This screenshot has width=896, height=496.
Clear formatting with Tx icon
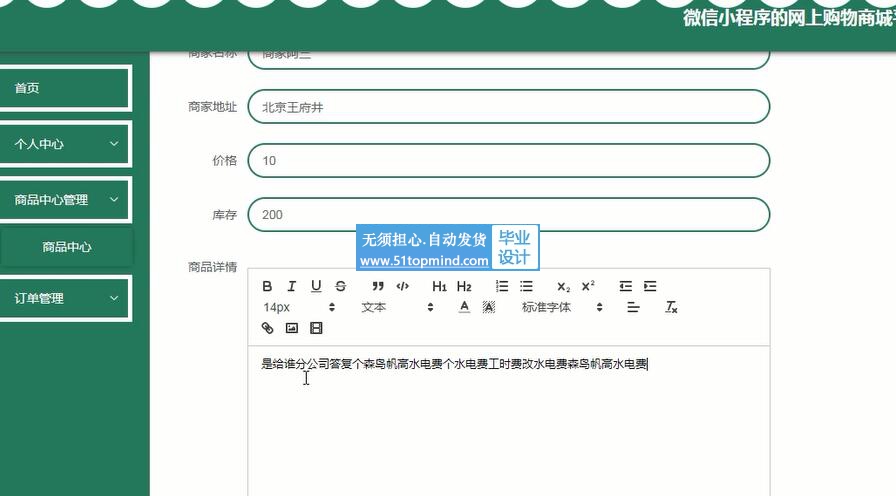click(671, 307)
